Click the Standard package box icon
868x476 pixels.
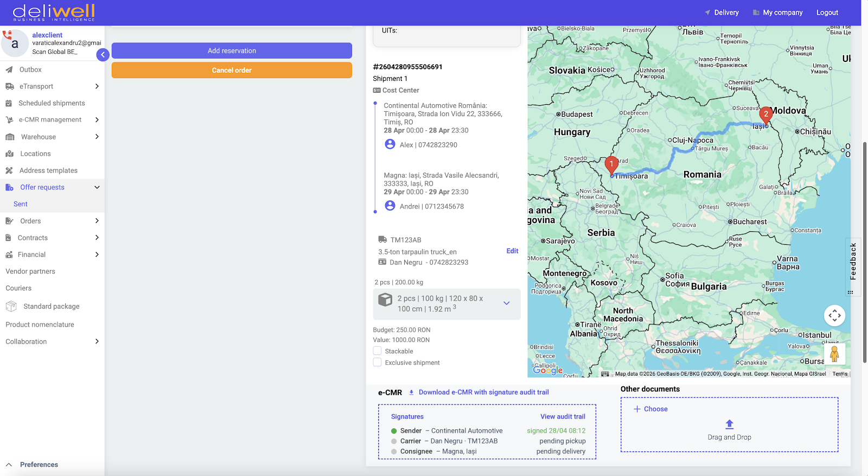11,307
